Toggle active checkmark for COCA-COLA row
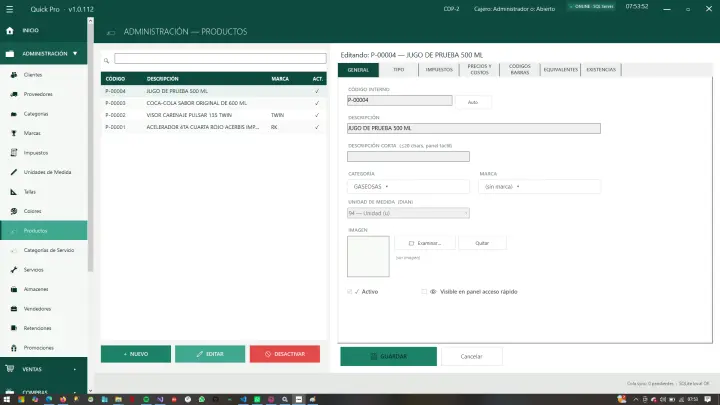 317,103
